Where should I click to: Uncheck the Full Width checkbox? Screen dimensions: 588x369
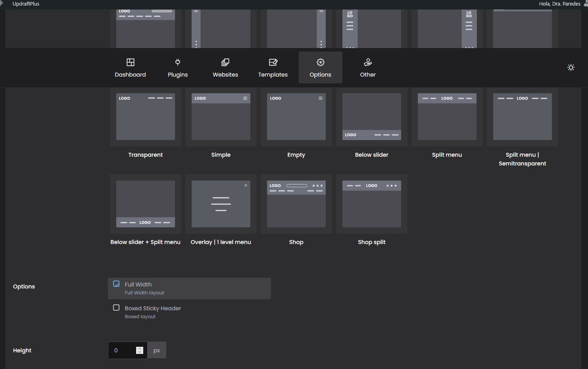pos(116,284)
